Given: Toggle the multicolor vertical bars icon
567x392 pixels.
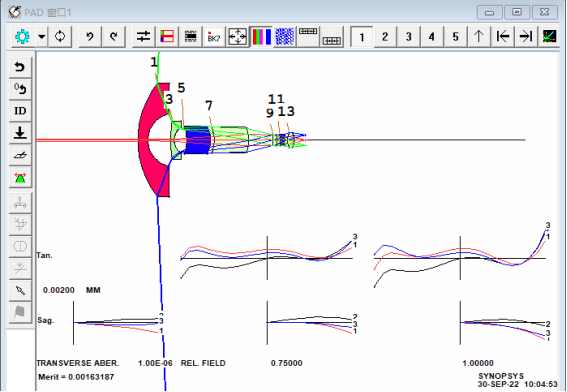Looking at the screenshot, I should click(x=261, y=37).
